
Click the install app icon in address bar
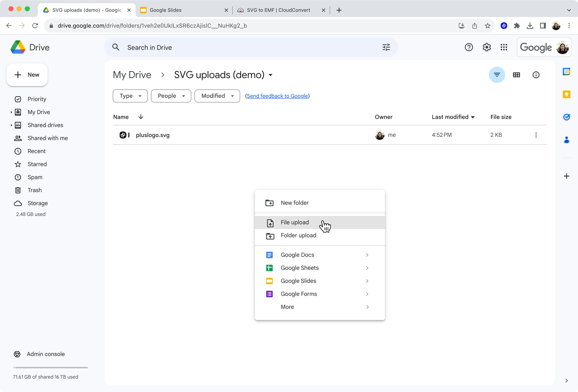461,26
